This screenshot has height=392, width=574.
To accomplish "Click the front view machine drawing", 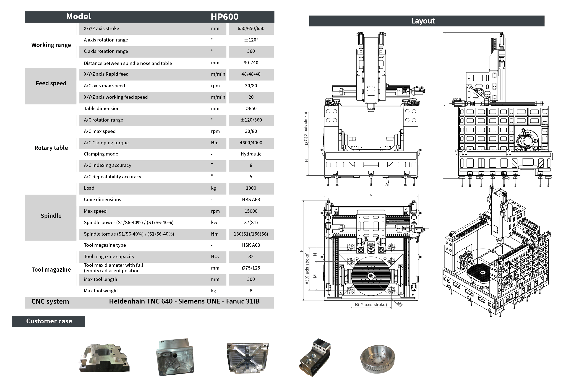I will (370, 111).
